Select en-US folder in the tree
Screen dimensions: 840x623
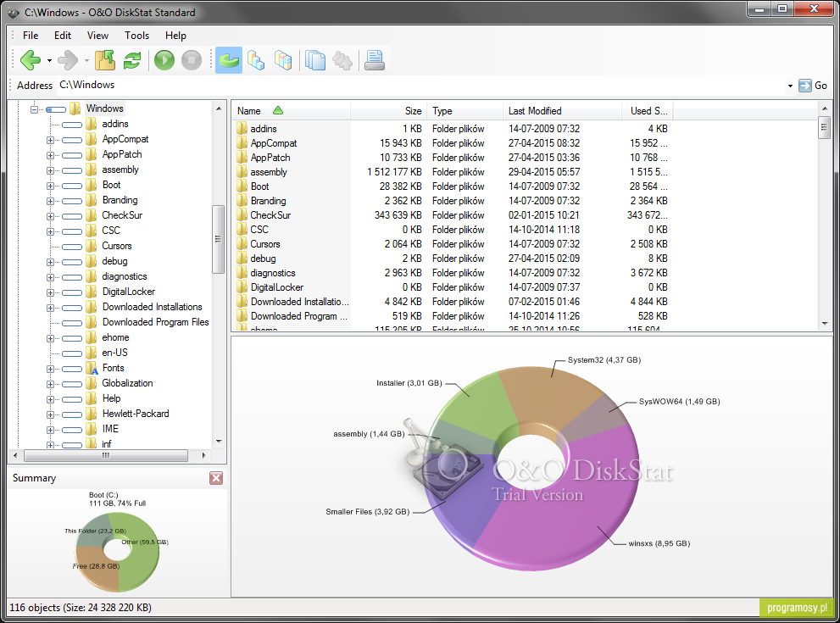[114, 353]
